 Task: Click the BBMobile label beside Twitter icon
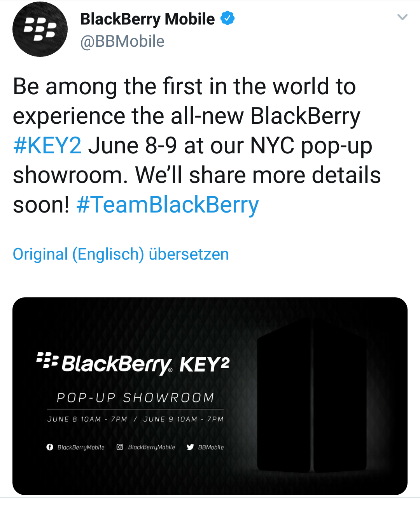[211, 447]
